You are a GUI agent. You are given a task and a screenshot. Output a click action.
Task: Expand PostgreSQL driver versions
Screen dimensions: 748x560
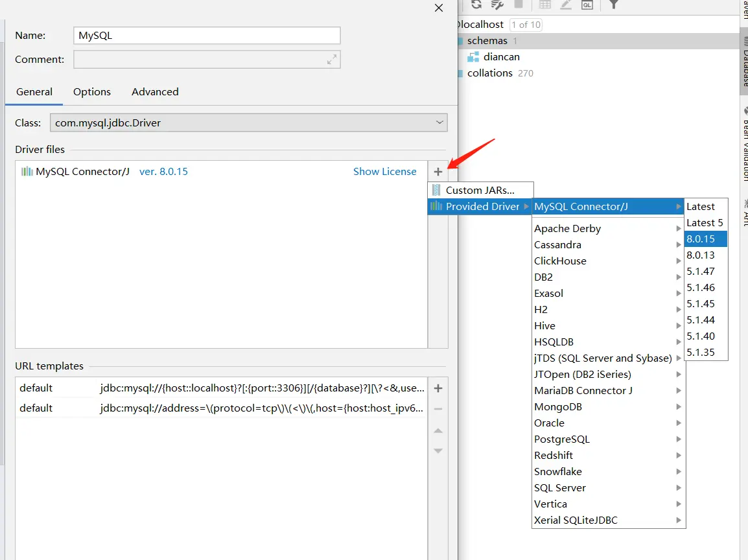[679, 439]
